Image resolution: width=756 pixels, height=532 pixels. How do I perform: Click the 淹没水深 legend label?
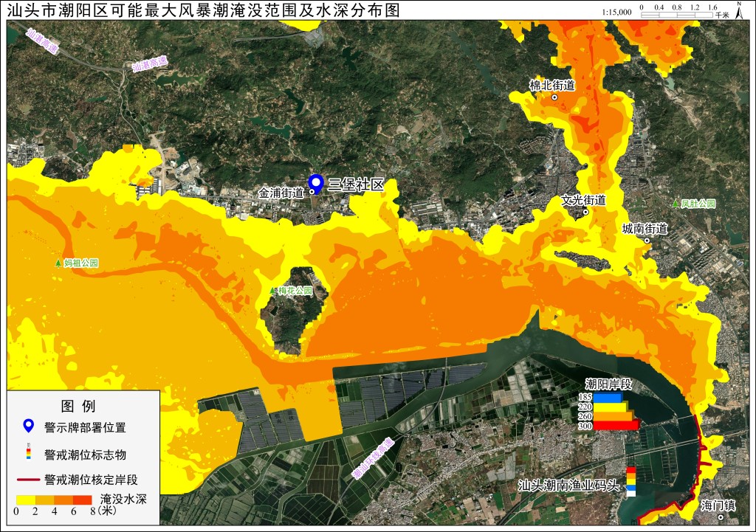pos(123,499)
